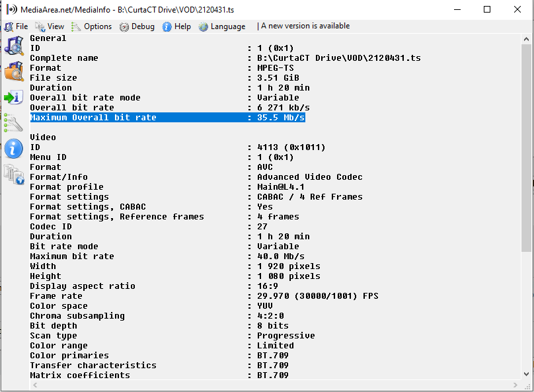Viewport: 534px width, 392px height.
Task: Open the View menu
Action: pyautogui.click(x=50, y=26)
